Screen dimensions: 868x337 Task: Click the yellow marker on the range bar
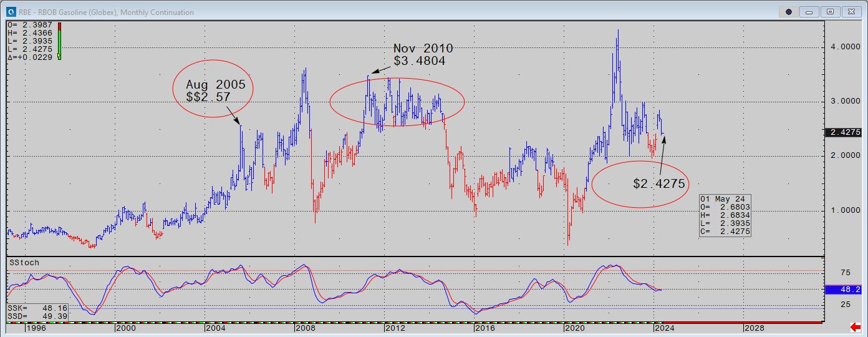[x=59, y=56]
